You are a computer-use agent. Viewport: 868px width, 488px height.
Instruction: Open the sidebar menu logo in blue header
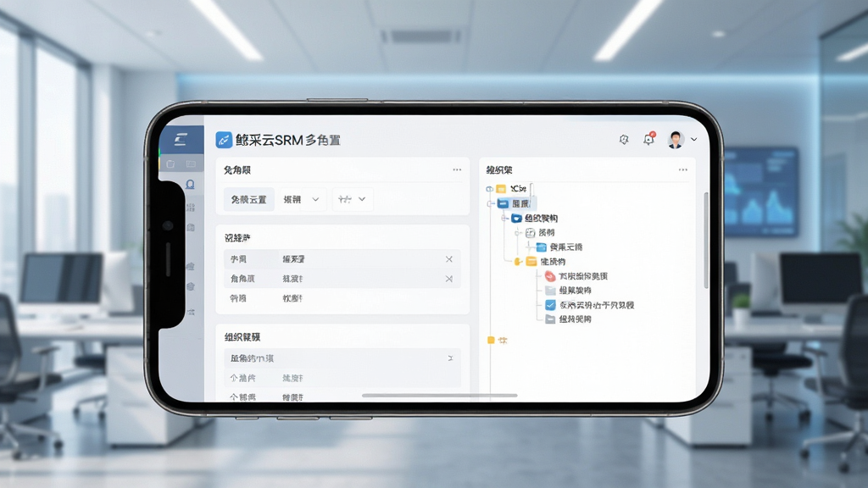pyautogui.click(x=181, y=139)
